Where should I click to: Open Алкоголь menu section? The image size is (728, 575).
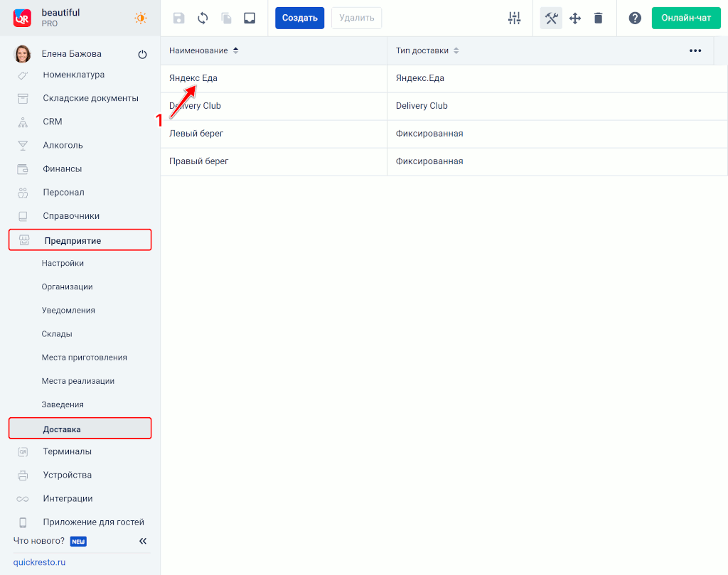coord(63,145)
